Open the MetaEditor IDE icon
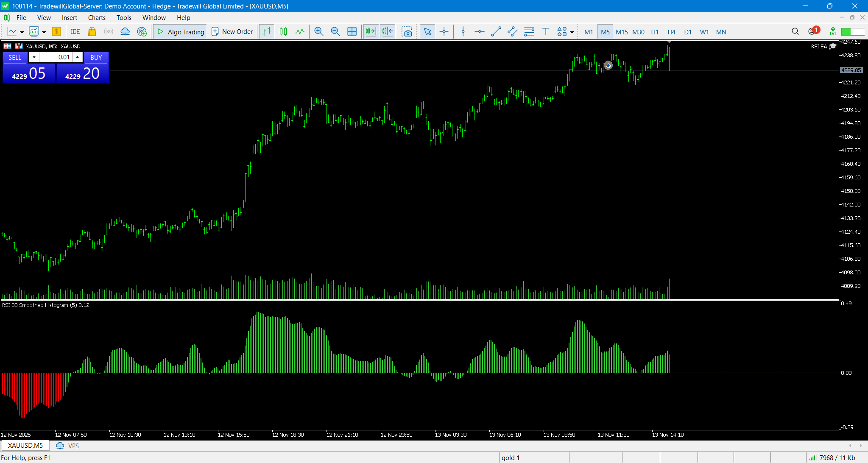 click(x=75, y=32)
